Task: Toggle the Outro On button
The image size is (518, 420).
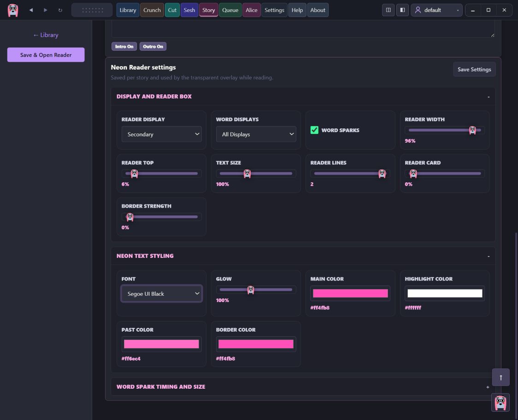Action: [153, 47]
